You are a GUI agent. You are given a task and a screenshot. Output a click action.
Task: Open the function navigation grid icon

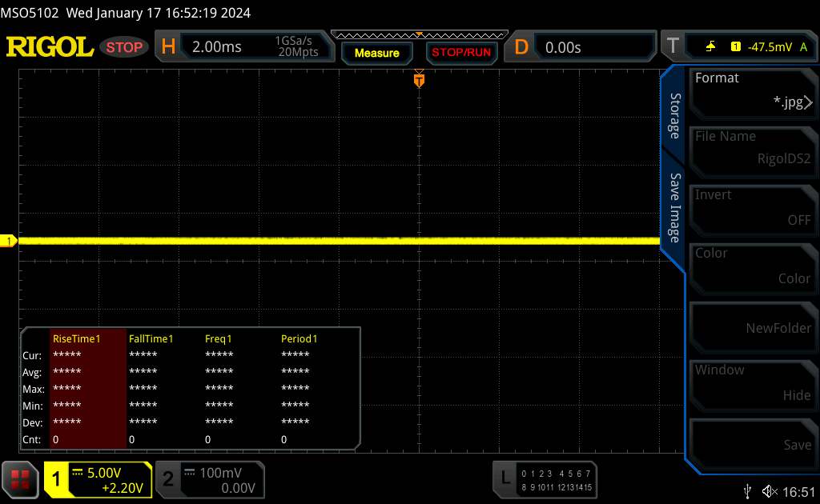pyautogui.click(x=21, y=479)
